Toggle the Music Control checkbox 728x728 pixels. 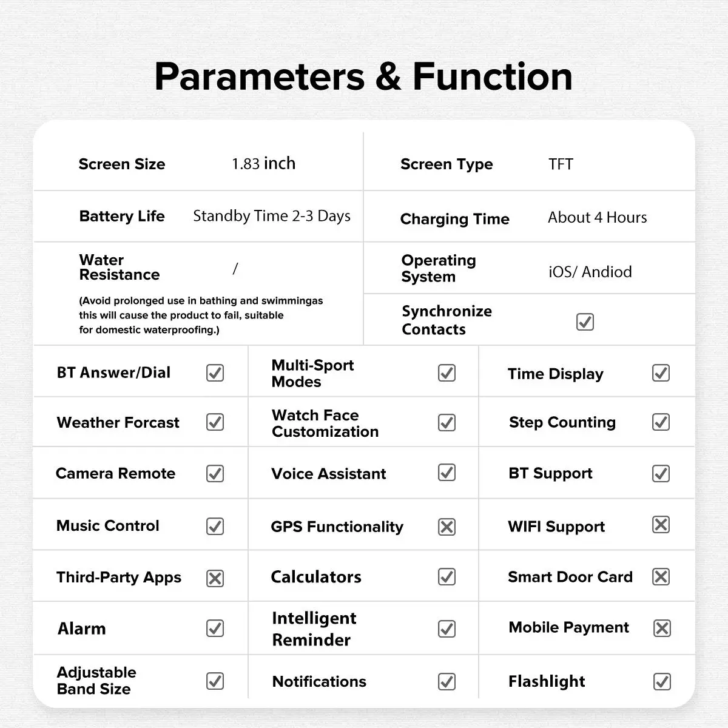pos(215,526)
